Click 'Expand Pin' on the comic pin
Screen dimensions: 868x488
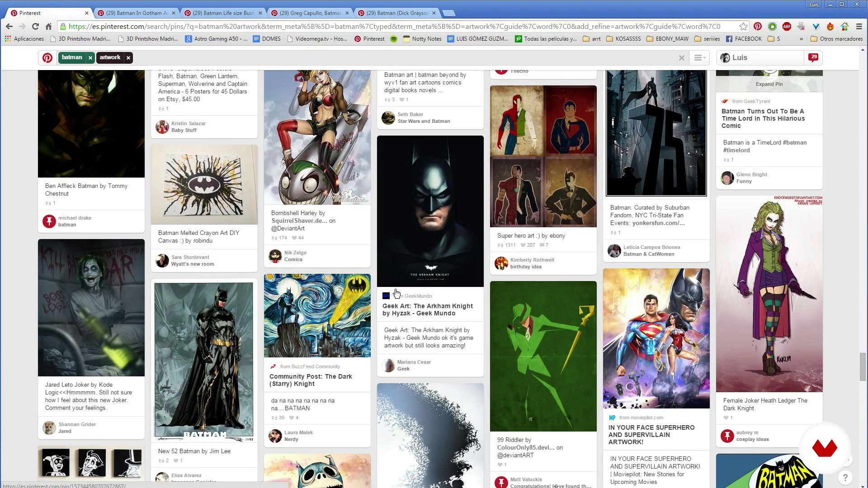tap(769, 84)
